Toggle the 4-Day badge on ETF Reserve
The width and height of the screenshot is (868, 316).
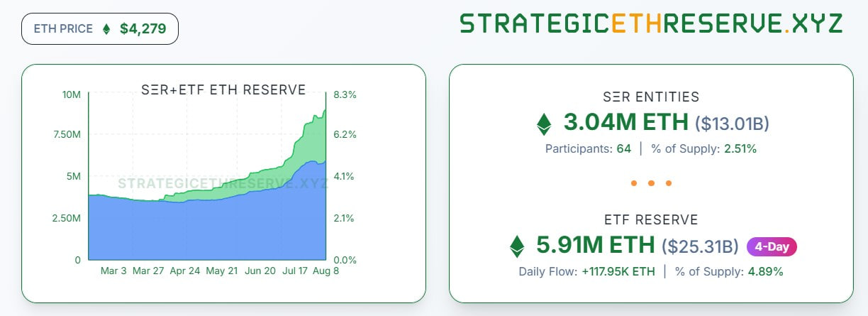[772, 246]
